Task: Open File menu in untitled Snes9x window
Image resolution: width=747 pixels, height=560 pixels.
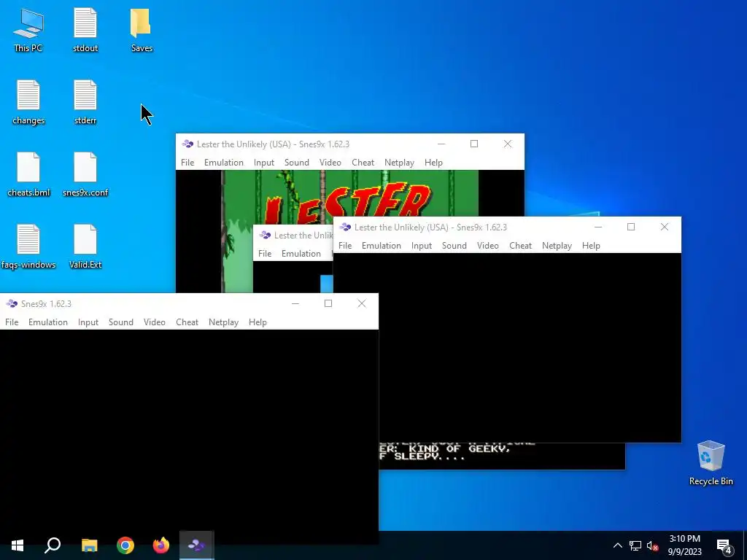Action: click(12, 322)
